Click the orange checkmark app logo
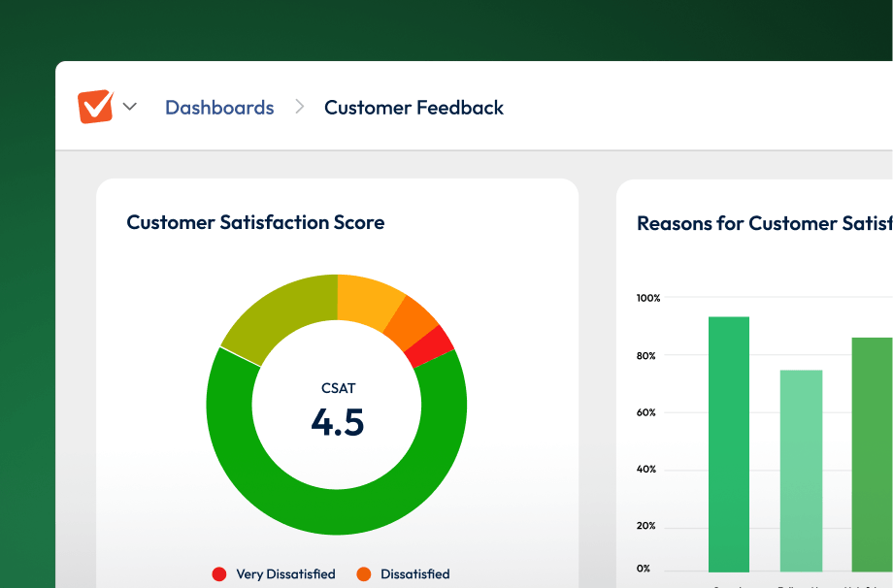The image size is (893, 588). point(95,107)
